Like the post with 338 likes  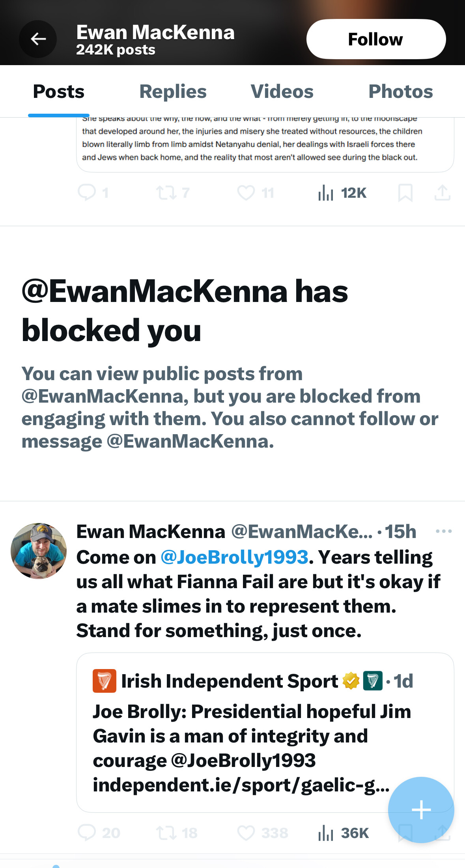(246, 832)
